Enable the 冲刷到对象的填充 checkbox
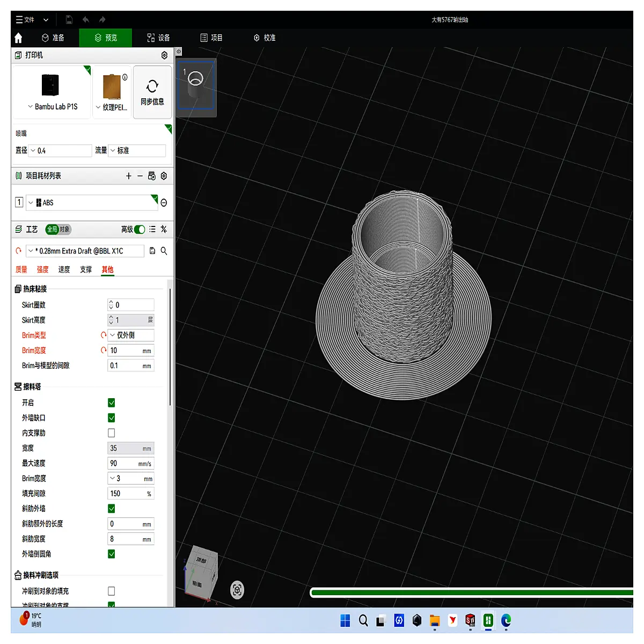This screenshot has height=644, width=644. [112, 591]
